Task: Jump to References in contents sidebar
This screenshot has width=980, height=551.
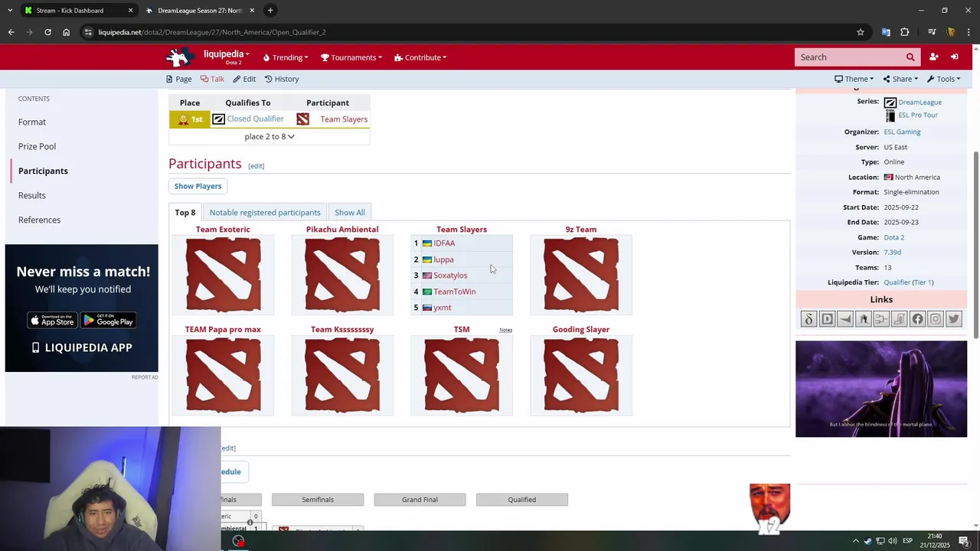Action: pyautogui.click(x=39, y=220)
